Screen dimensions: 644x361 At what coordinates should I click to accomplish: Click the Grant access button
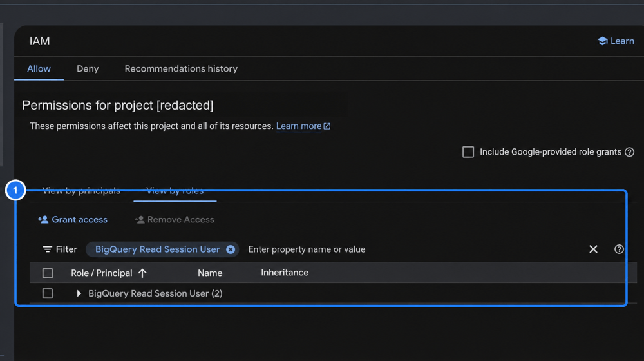point(73,220)
